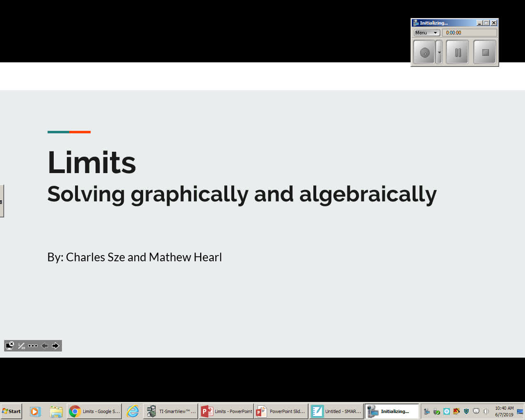Minimize the Initializing recorder window
525x420 pixels.
tap(479, 23)
